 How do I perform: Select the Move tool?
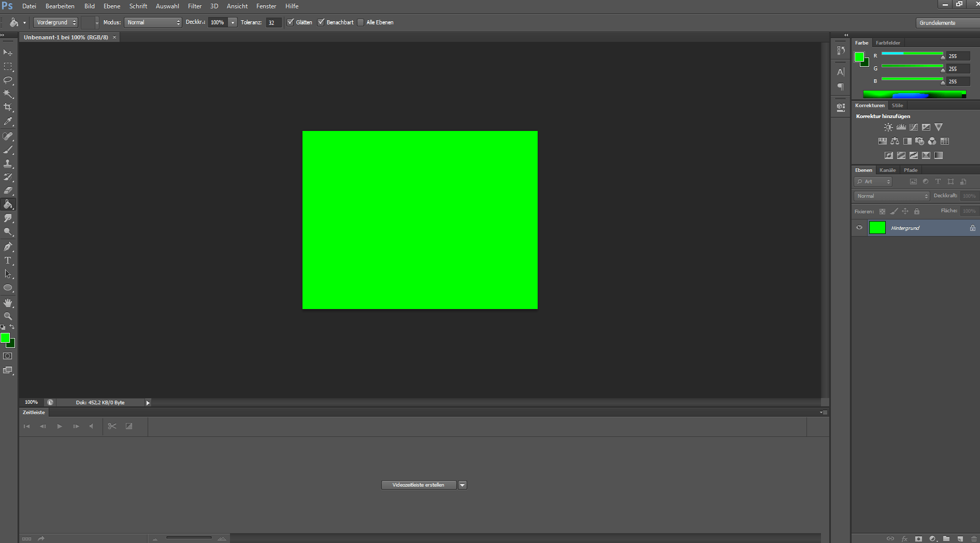point(8,53)
